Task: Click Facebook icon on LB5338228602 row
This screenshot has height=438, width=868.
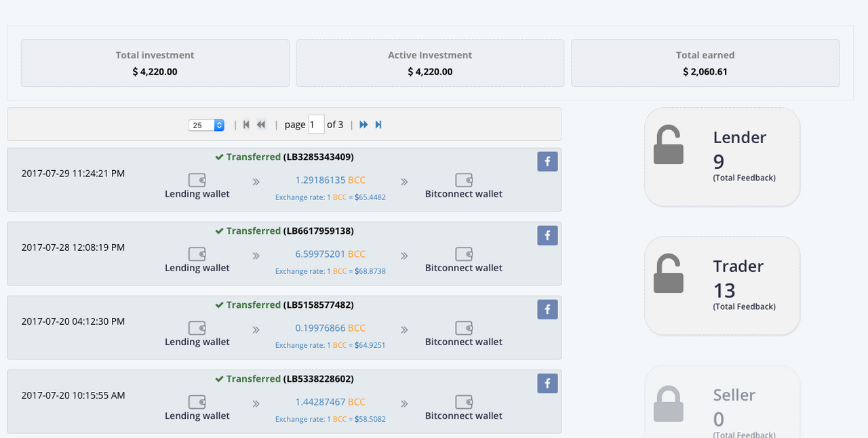Action: click(548, 383)
